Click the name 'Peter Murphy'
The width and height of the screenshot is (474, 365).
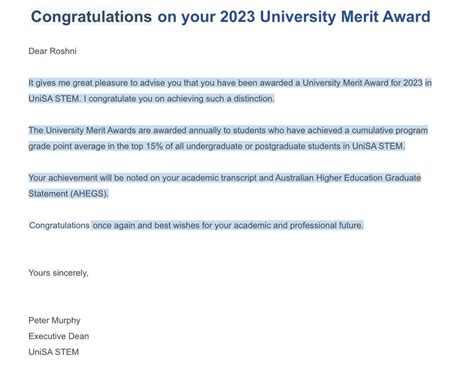coord(54,320)
